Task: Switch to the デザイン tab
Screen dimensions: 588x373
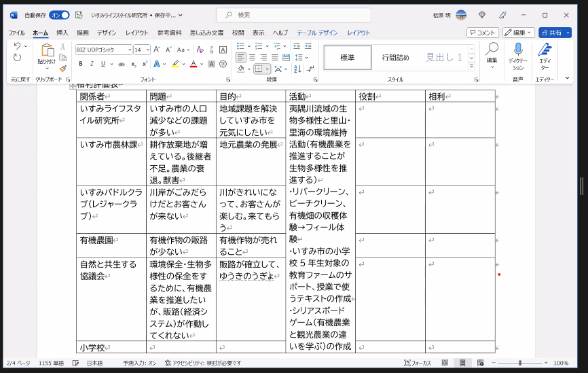Action: (x=107, y=33)
